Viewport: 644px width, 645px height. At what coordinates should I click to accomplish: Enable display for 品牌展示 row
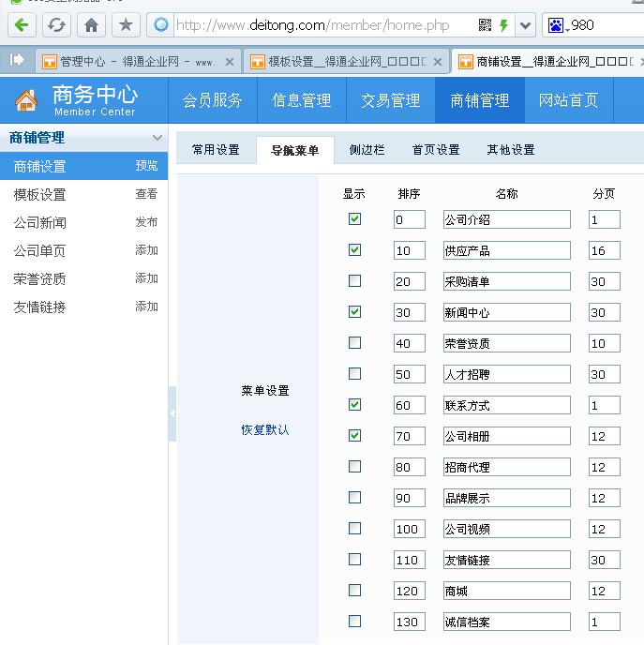(x=354, y=497)
